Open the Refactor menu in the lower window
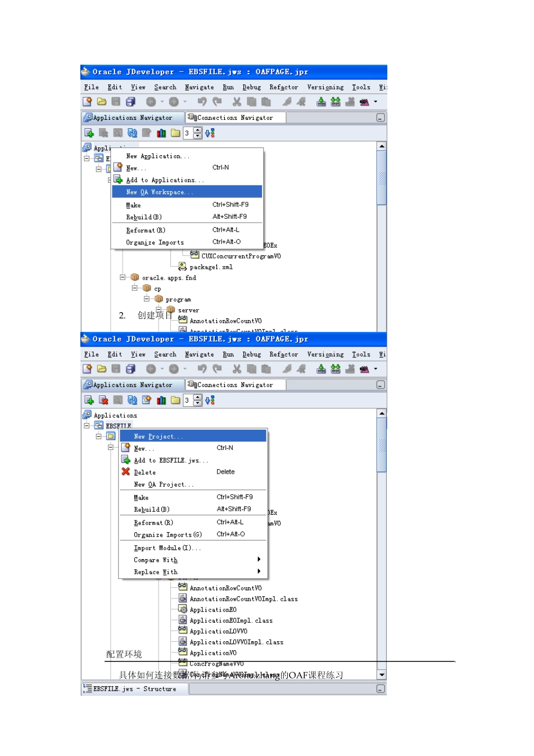The width and height of the screenshot is (534, 756). 284,354
